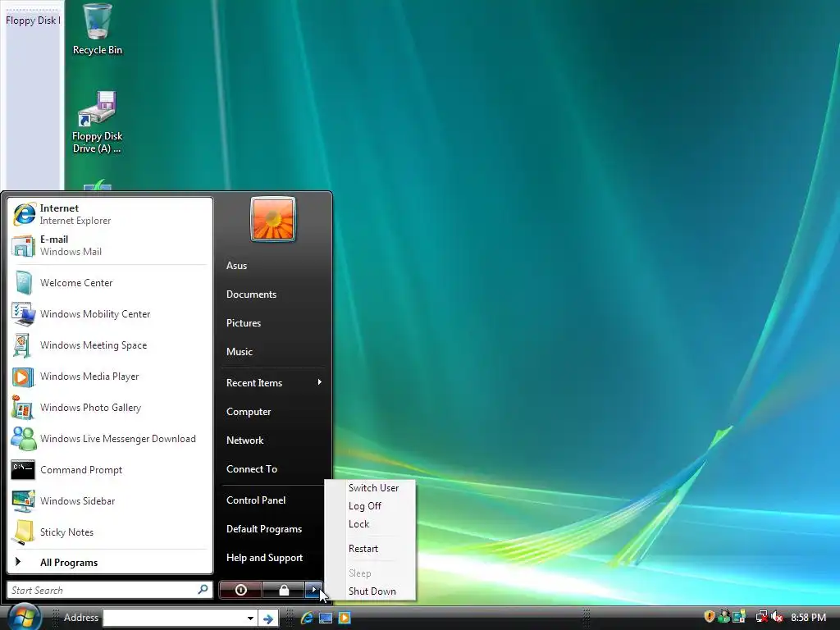Click the lock button in Start menu
The width and height of the screenshot is (840, 630).
tap(284, 590)
